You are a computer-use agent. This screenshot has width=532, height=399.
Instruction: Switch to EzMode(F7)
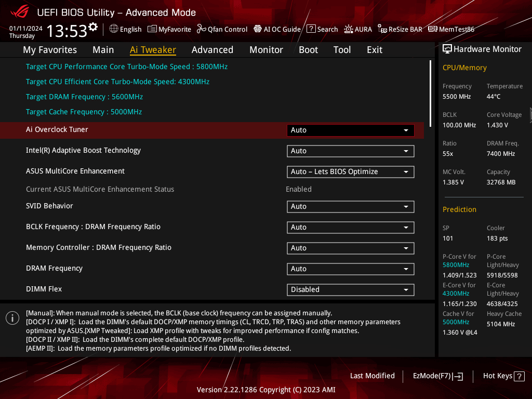coord(438,376)
